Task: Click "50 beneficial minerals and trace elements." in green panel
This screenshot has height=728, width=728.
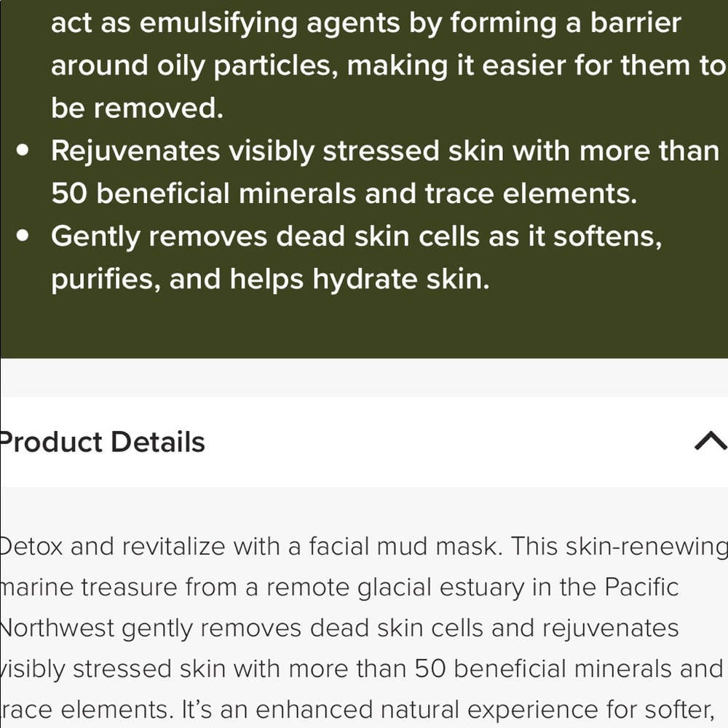Action: [x=344, y=194]
